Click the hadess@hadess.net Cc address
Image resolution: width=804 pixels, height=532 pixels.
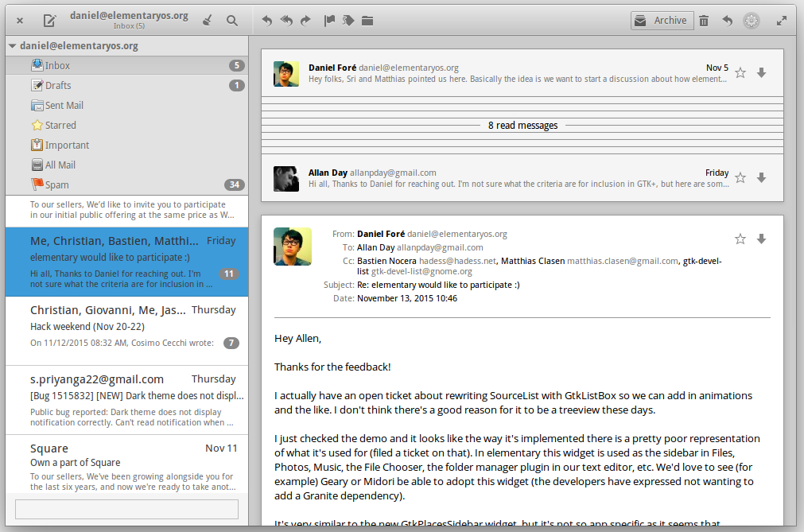457,261
